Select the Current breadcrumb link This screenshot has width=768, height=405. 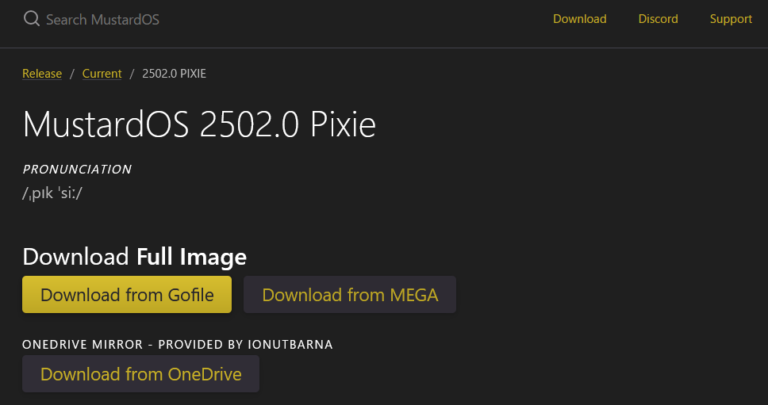pos(102,74)
